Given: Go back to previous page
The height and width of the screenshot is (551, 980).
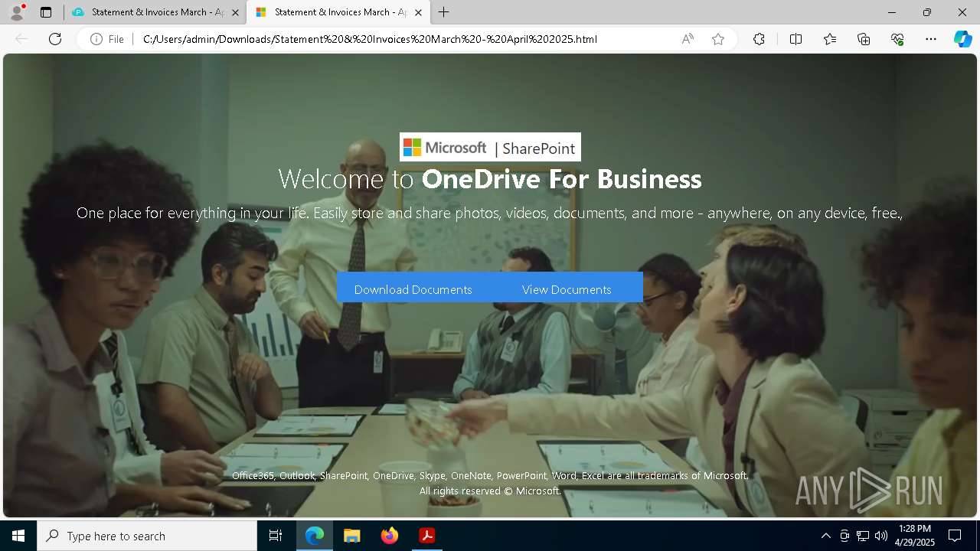Looking at the screenshot, I should pos(21,39).
